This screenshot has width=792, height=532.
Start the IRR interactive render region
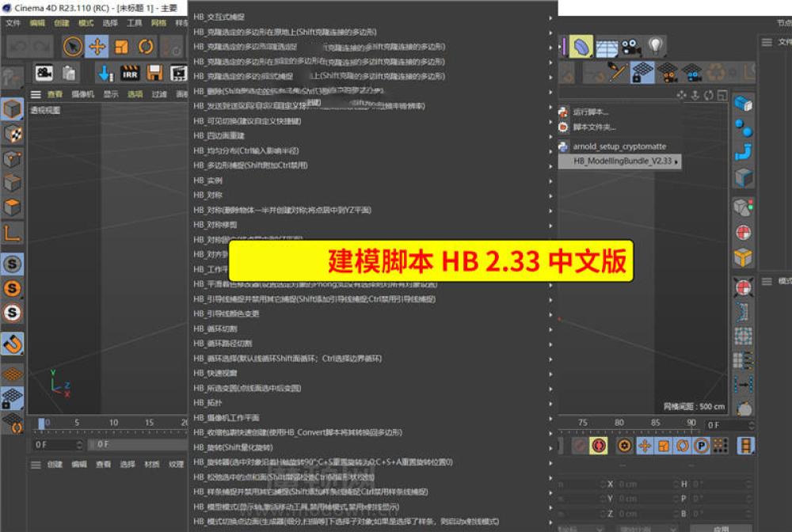[x=130, y=74]
